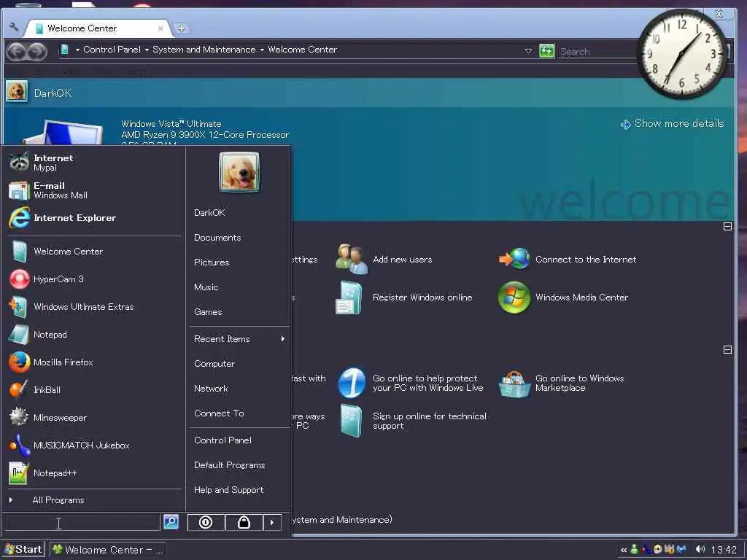The height and width of the screenshot is (560, 747).
Task: Launch MUSICMATCH Jukebox
Action: (x=69, y=446)
